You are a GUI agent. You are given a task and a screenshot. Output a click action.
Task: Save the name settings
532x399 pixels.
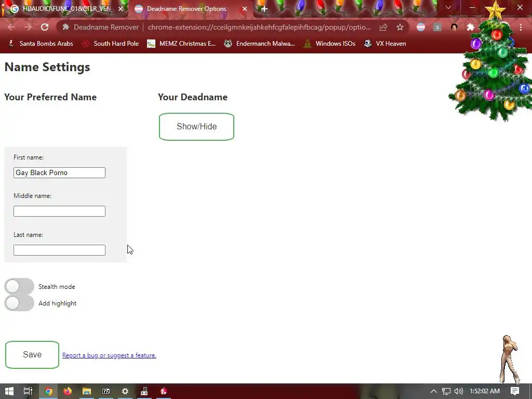click(32, 354)
